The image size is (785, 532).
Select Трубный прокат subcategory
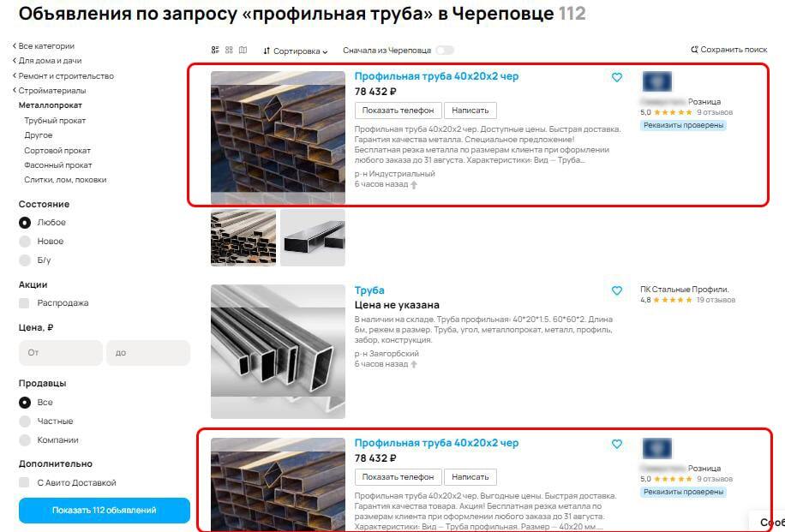click(55, 121)
